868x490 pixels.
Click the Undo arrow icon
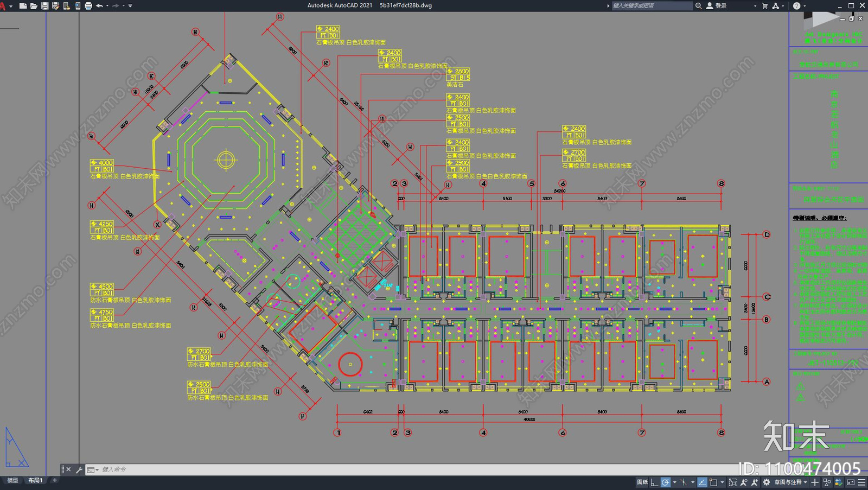(99, 6)
